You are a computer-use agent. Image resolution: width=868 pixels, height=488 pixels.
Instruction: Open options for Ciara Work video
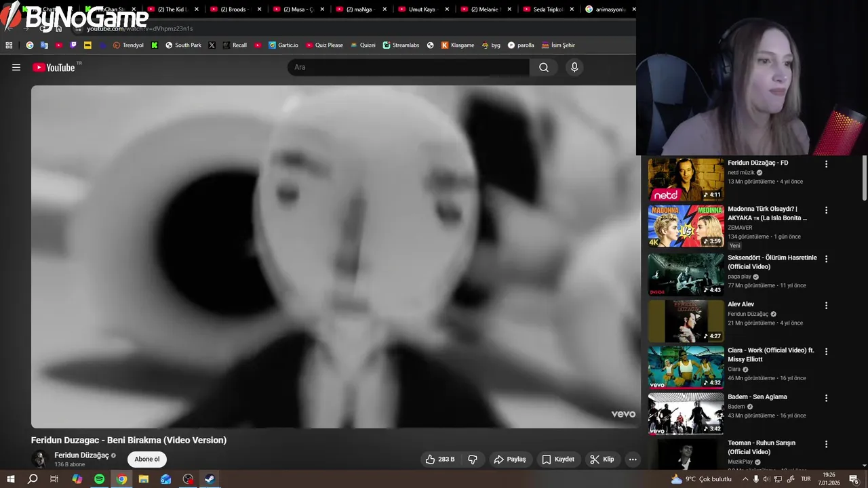coord(826,352)
